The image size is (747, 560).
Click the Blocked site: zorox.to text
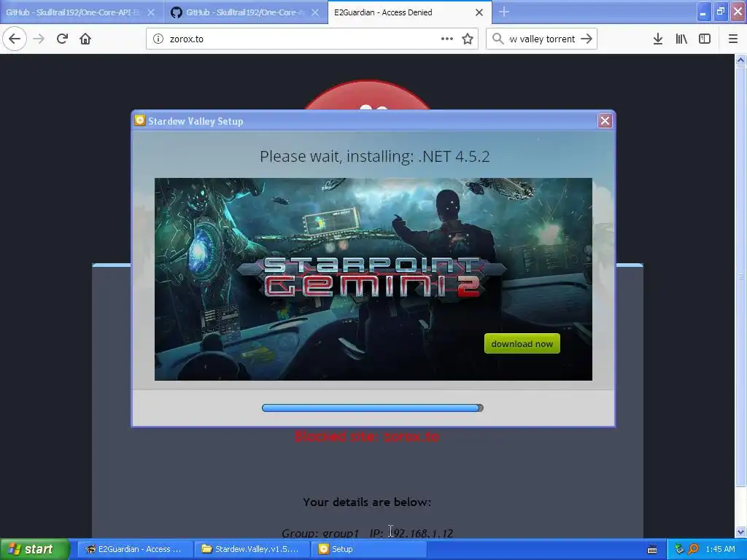(x=367, y=437)
